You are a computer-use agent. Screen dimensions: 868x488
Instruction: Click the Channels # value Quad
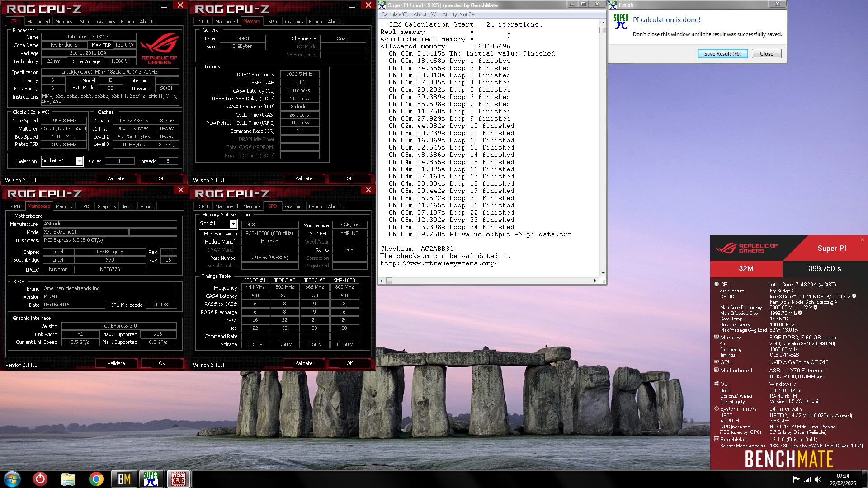(342, 38)
